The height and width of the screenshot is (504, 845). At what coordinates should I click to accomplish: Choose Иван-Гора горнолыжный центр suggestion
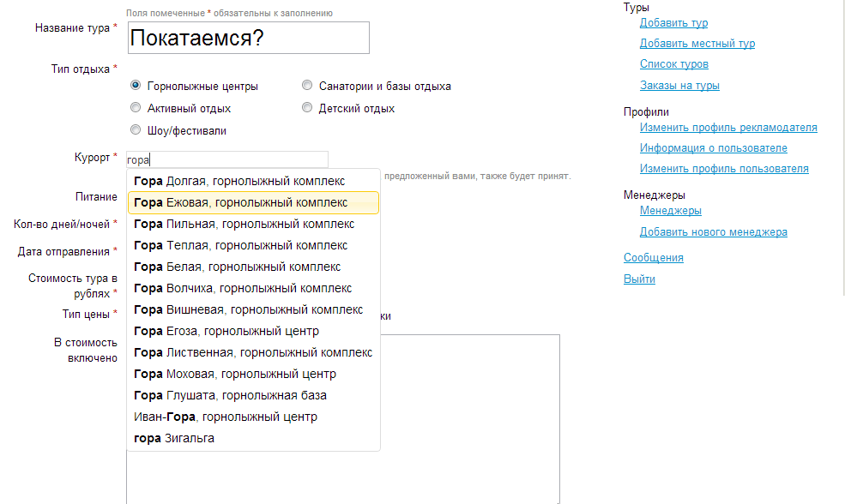point(226,417)
